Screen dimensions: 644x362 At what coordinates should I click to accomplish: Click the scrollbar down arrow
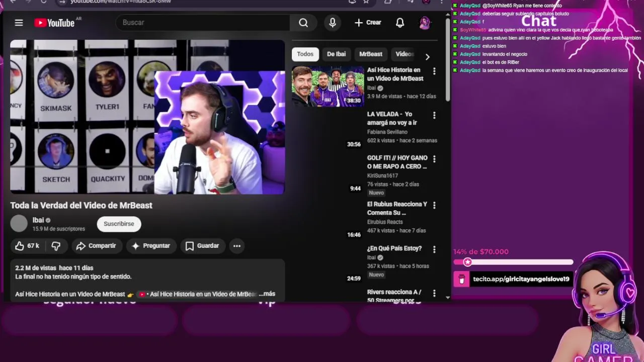tap(447, 297)
